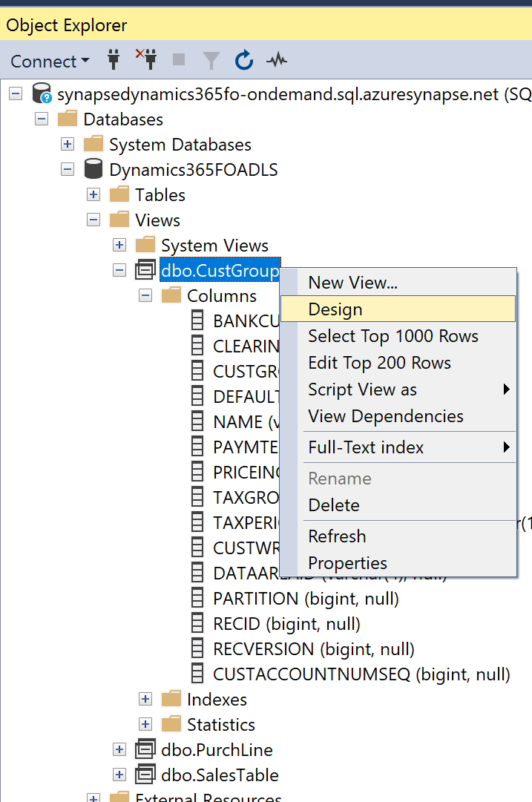Click the Filter funnel icon

211,60
